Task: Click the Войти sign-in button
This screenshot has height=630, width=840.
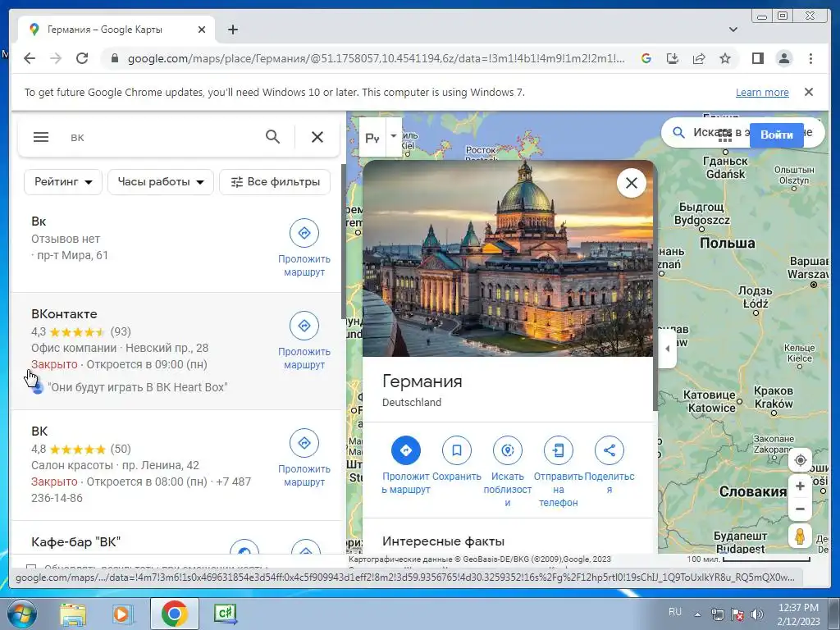Action: pyautogui.click(x=776, y=135)
